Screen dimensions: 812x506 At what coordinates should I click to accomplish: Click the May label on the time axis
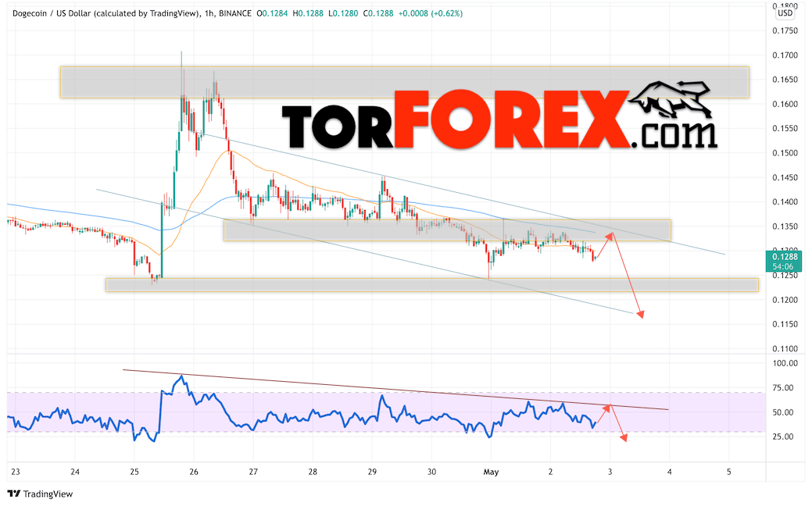(491, 472)
